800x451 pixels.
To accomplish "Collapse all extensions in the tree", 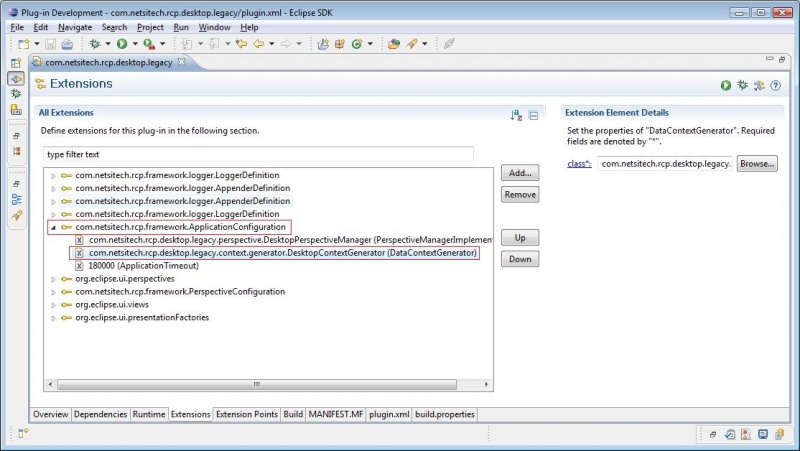I will (534, 116).
